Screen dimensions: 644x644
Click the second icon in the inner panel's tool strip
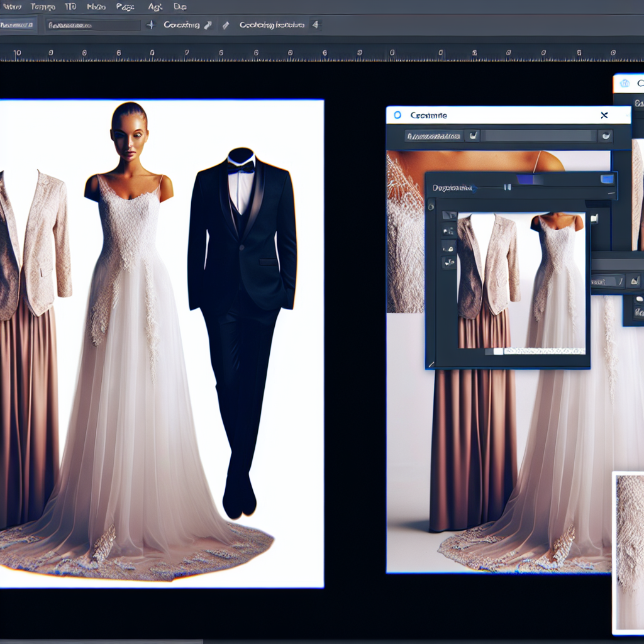click(x=449, y=231)
